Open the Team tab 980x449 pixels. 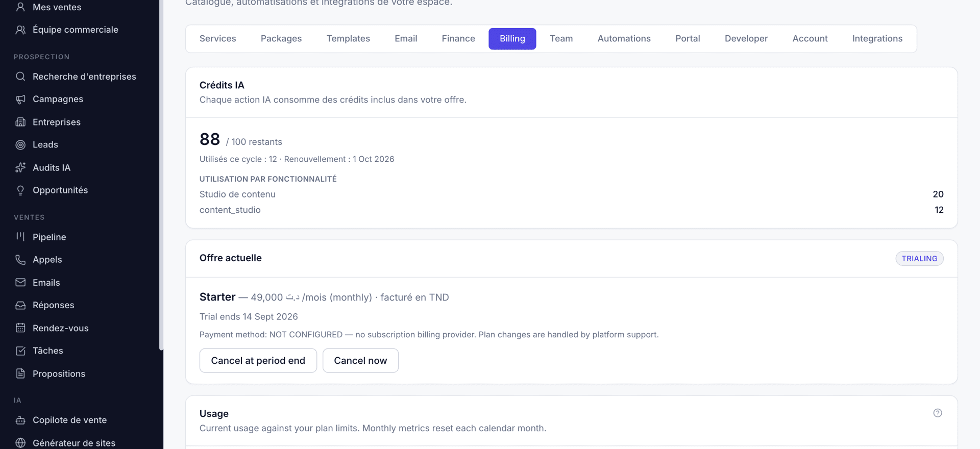pos(561,39)
